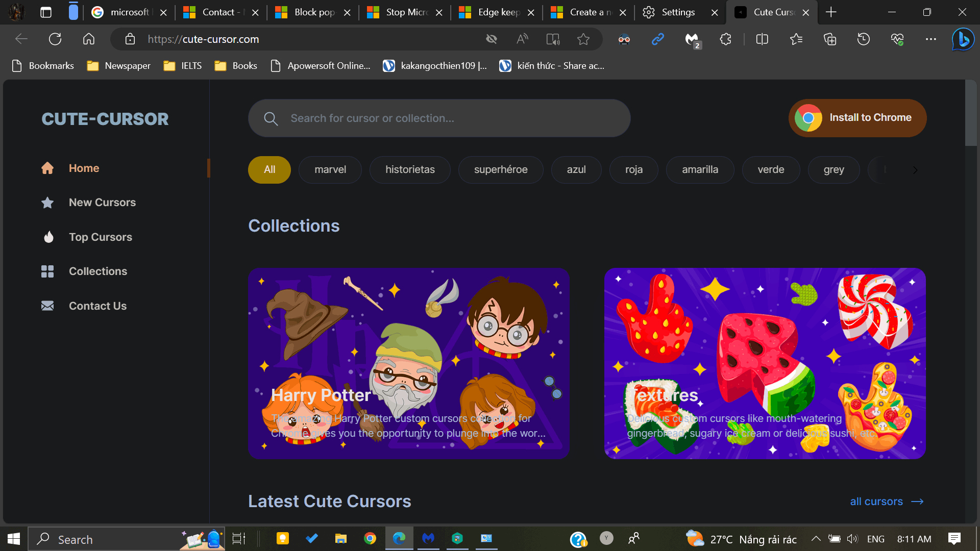Viewport: 980px width, 551px height.
Task: Switch to the Settings browser tab
Action: tap(678, 12)
